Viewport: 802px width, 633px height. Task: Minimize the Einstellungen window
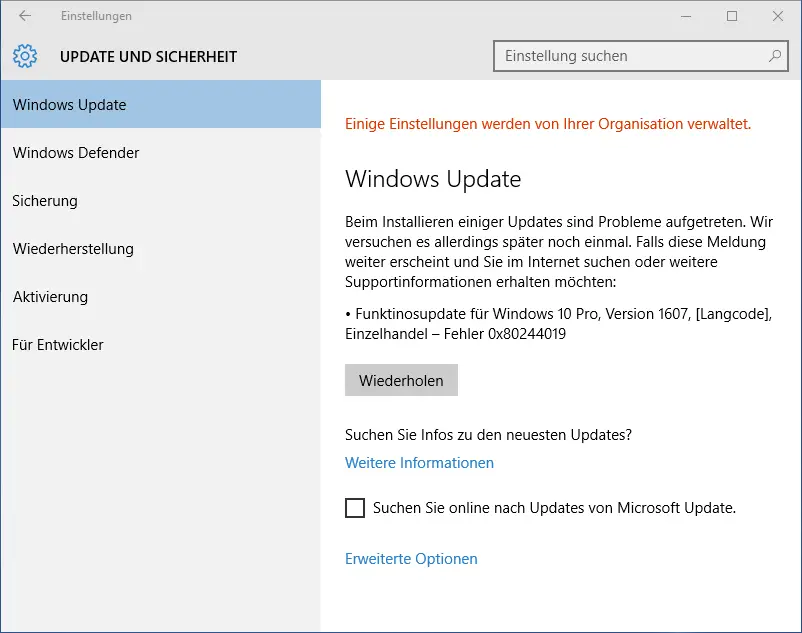686,16
